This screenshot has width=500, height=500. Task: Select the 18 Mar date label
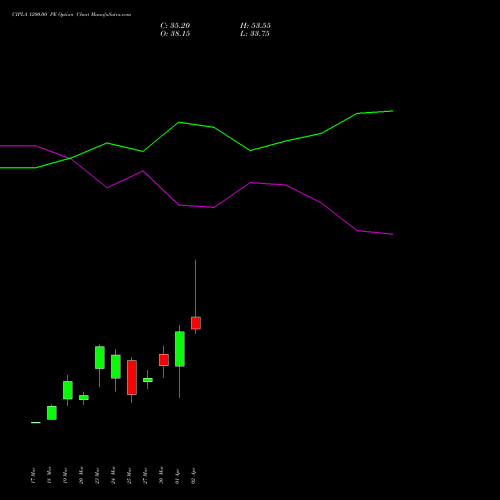pos(49,475)
